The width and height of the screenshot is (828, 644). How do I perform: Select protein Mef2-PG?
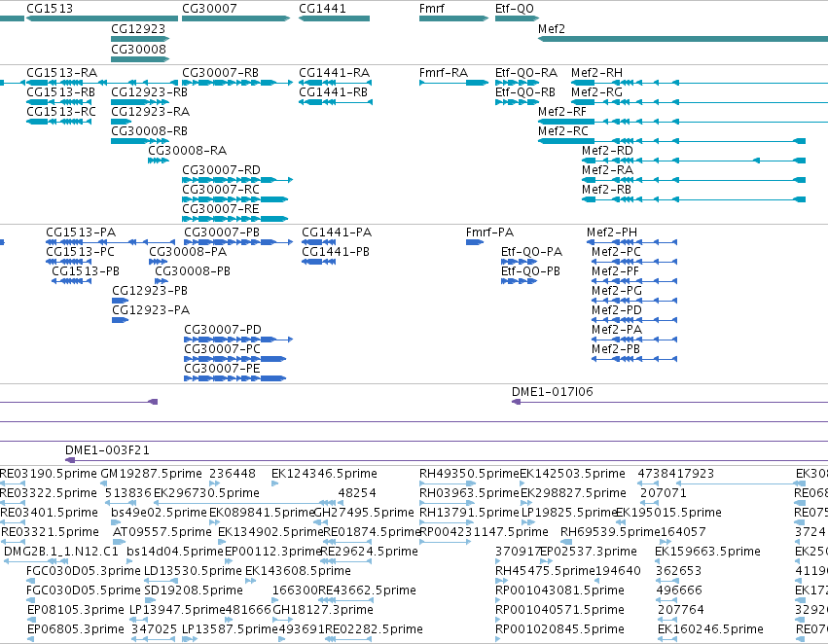tap(617, 291)
